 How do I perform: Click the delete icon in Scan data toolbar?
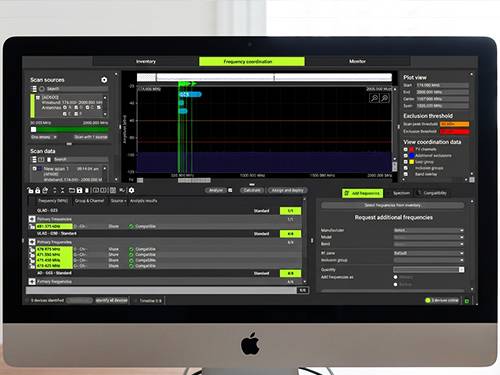49,159
